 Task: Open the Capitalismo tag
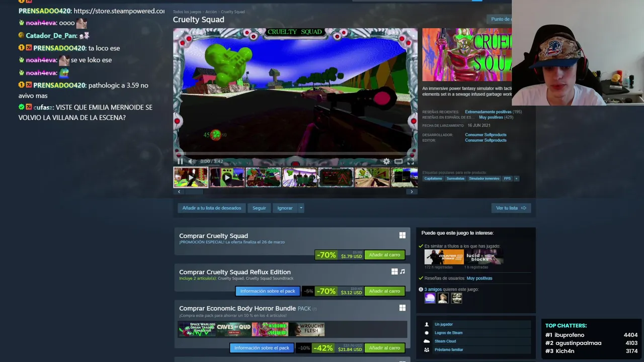click(x=433, y=178)
